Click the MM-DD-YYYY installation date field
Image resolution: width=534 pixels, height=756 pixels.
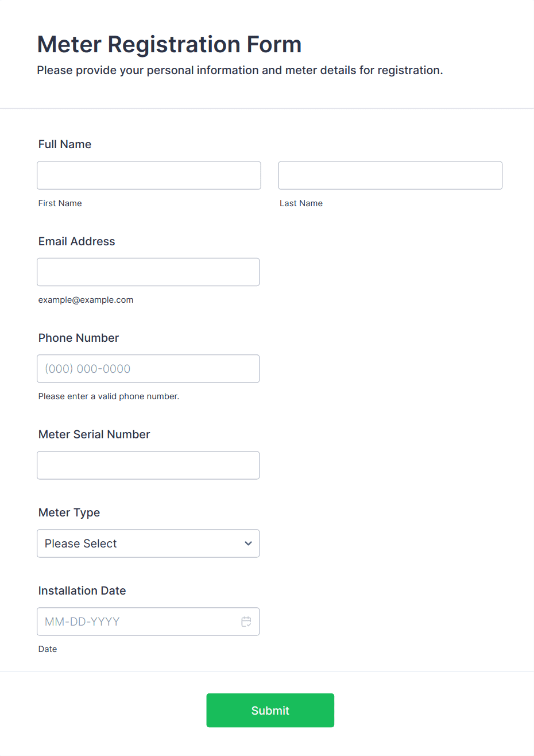(x=138, y=622)
